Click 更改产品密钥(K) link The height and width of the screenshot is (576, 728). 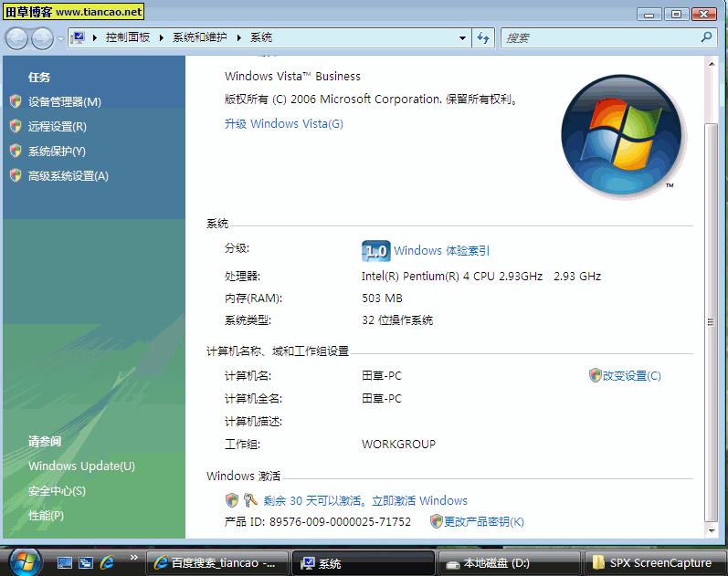tap(484, 522)
